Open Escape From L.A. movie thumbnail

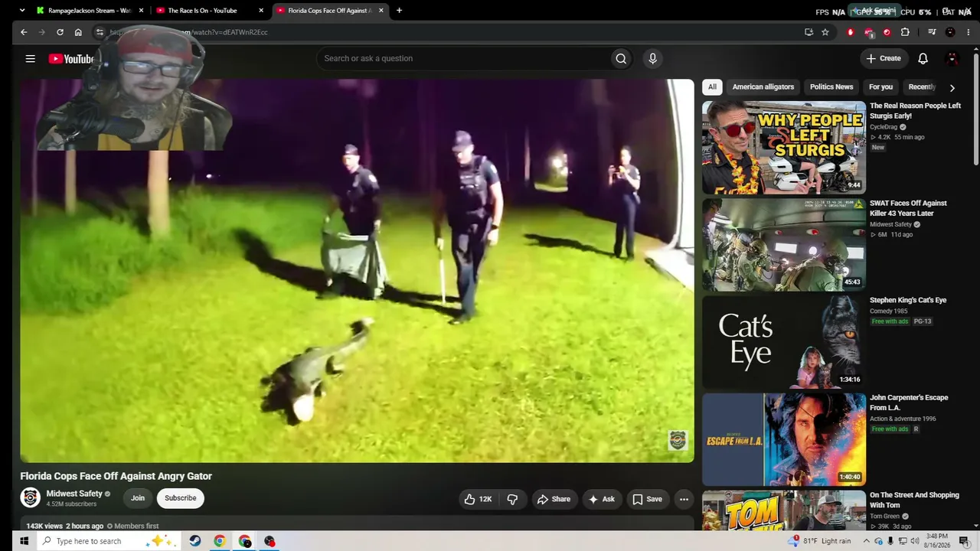tap(784, 439)
